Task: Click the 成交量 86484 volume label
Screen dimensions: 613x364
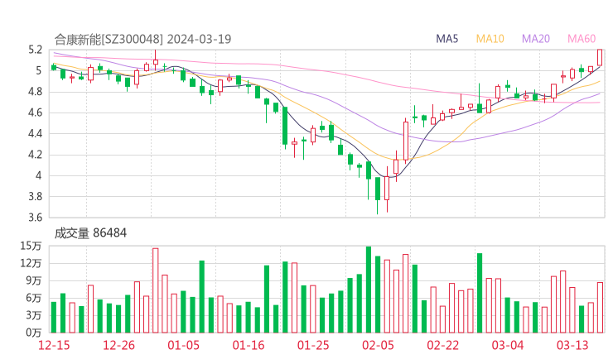Action: [x=90, y=233]
